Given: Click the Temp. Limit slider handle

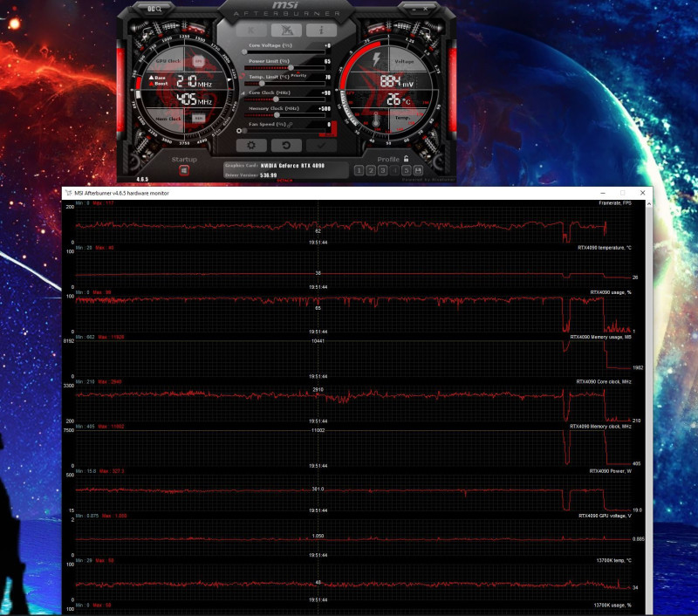Looking at the screenshot, I should pyautogui.click(x=262, y=84).
